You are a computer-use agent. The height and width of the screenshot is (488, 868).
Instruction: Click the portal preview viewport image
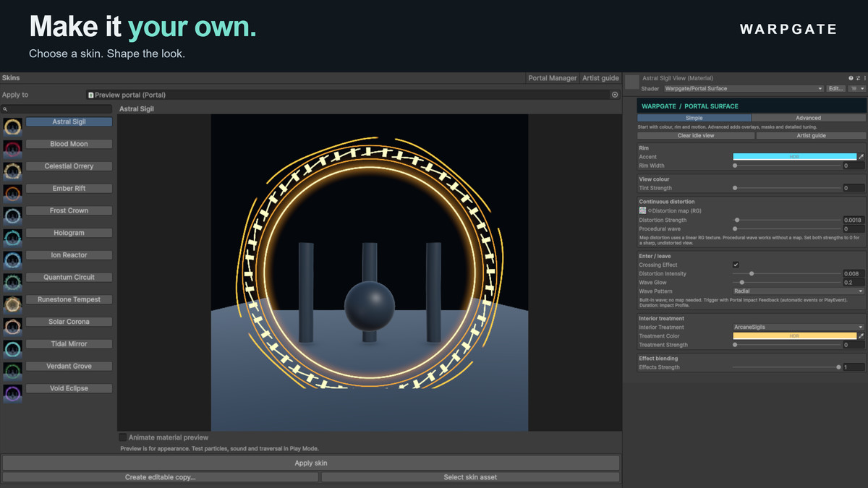click(x=370, y=273)
